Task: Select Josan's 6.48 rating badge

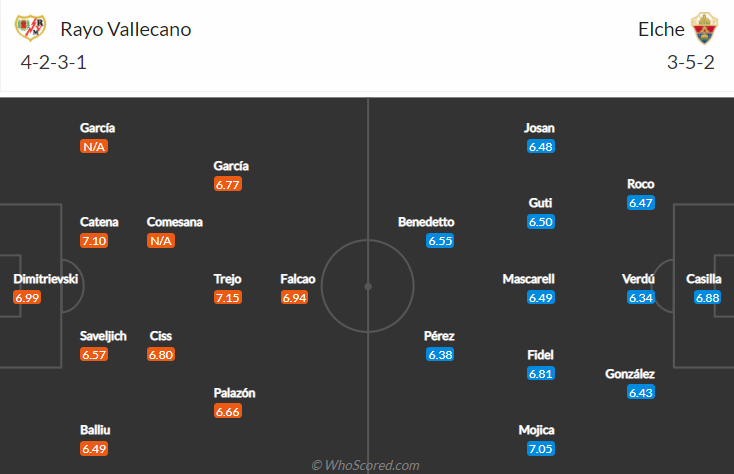Action: 541,146
